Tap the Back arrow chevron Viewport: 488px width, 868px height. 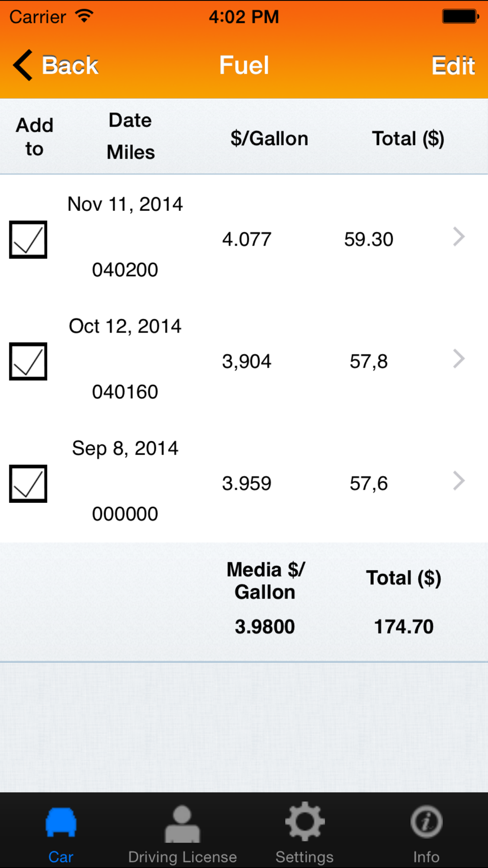pyautogui.click(x=23, y=65)
